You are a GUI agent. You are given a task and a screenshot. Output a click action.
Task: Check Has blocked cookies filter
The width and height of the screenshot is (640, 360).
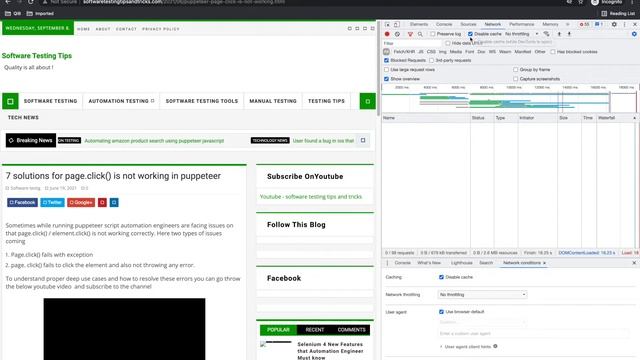point(553,52)
